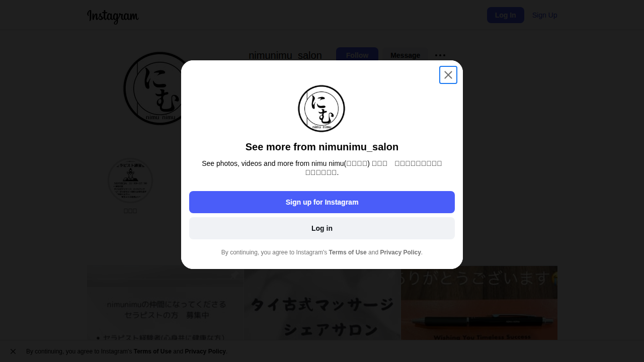The image size is (644, 362).
Task: Dismiss the bottom terms banner
Action: pos(13,351)
